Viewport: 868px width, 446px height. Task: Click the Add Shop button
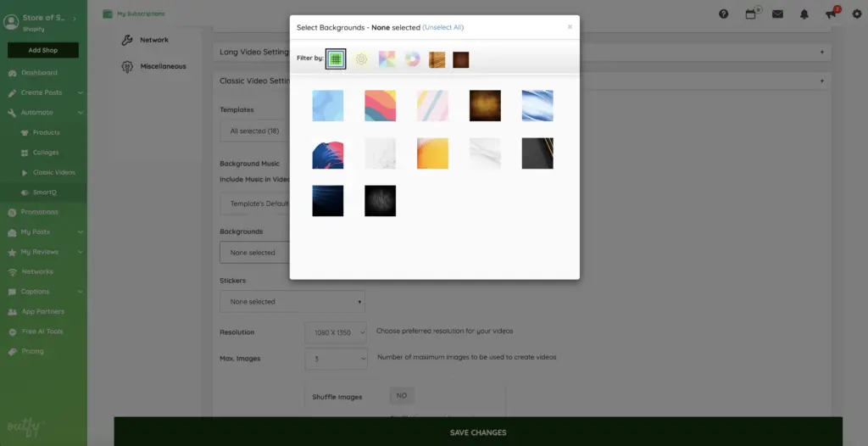tap(43, 50)
